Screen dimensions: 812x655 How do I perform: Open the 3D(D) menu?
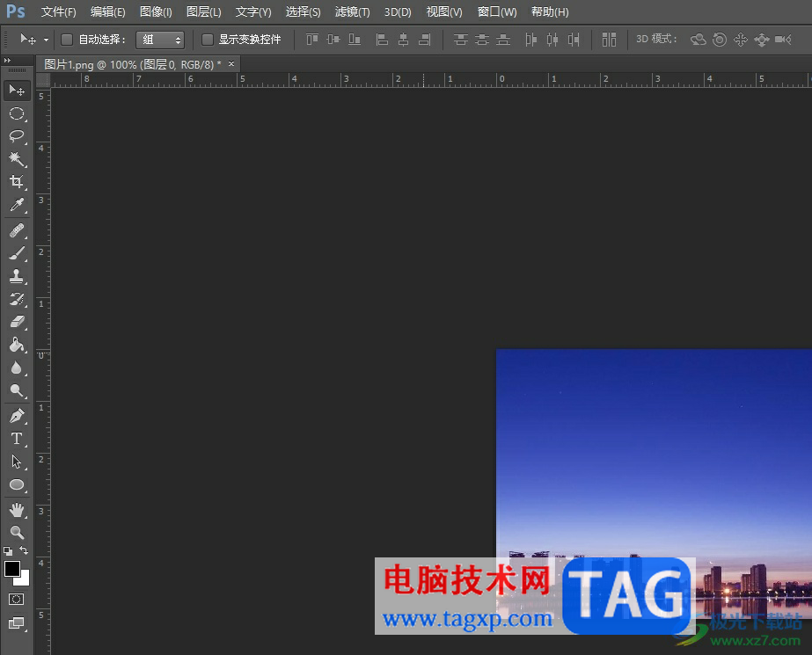[398, 12]
